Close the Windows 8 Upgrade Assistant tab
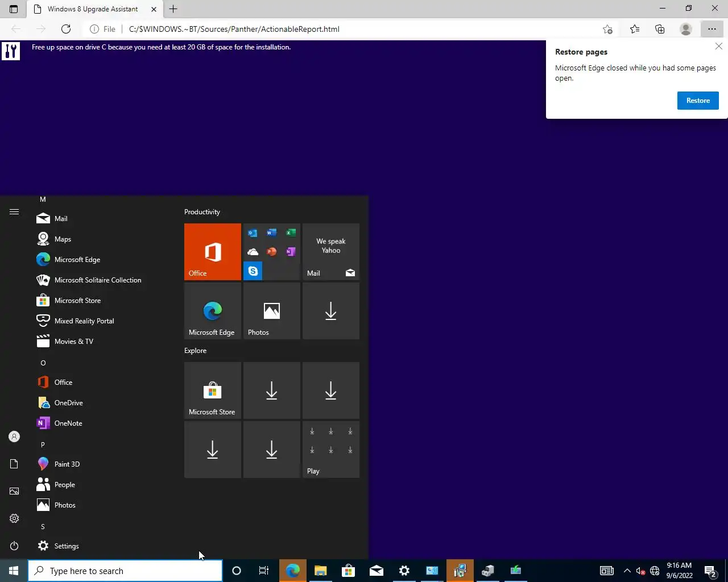This screenshot has width=728, height=582. tap(154, 9)
